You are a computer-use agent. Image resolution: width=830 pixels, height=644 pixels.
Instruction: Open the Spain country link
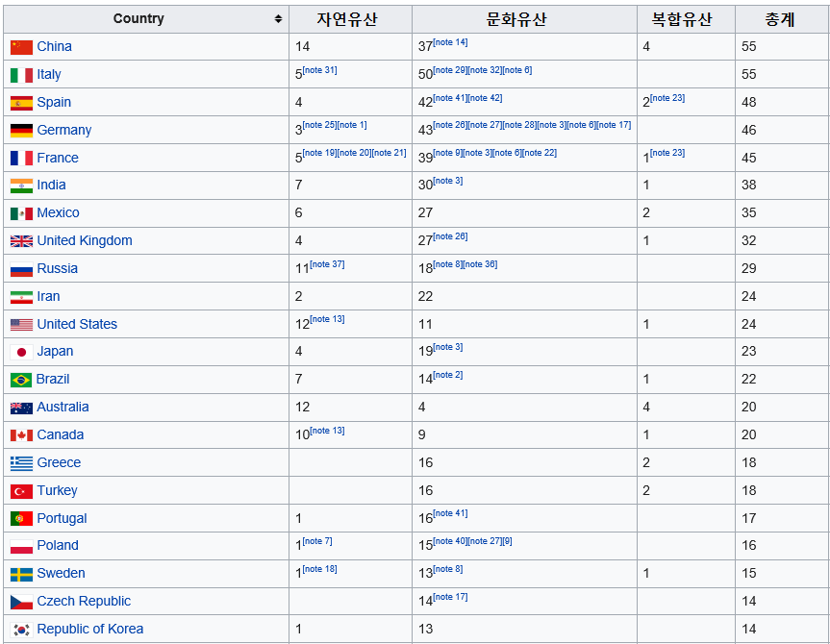54,103
